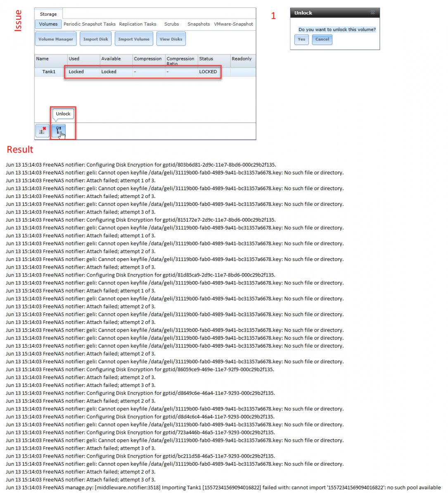Click the Import Disk button
The image size is (448, 496).
pos(95,39)
